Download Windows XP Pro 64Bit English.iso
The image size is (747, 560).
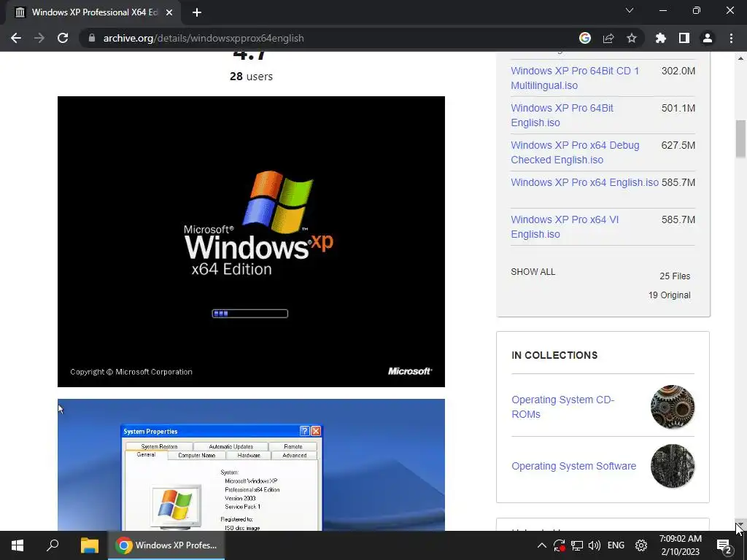click(x=562, y=115)
